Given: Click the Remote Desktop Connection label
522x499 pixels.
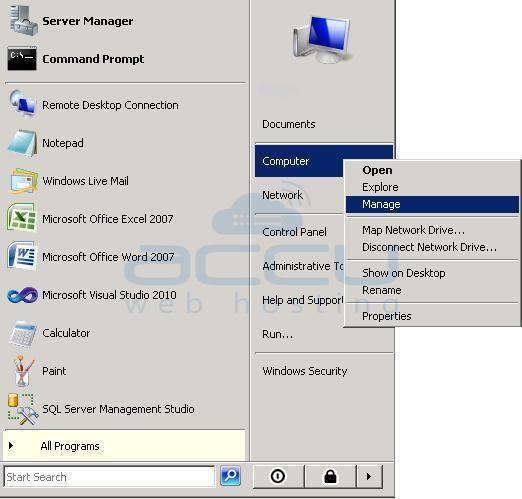Looking at the screenshot, I should tap(110, 105).
